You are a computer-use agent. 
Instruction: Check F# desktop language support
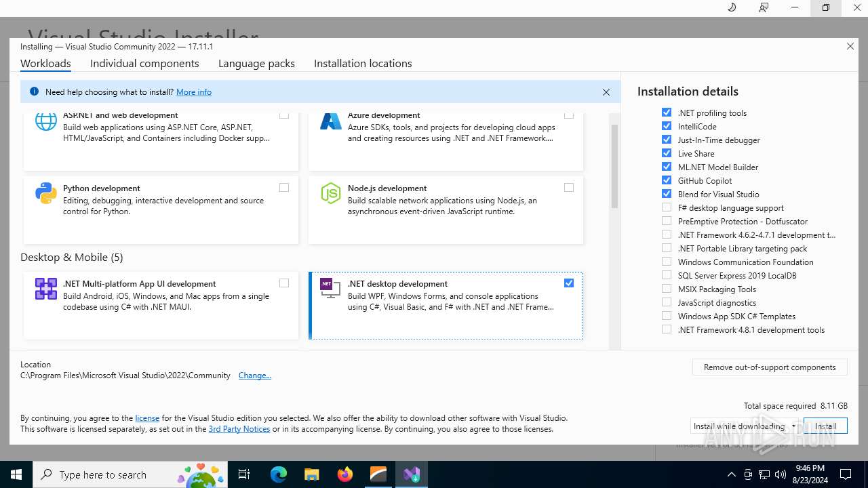click(667, 207)
